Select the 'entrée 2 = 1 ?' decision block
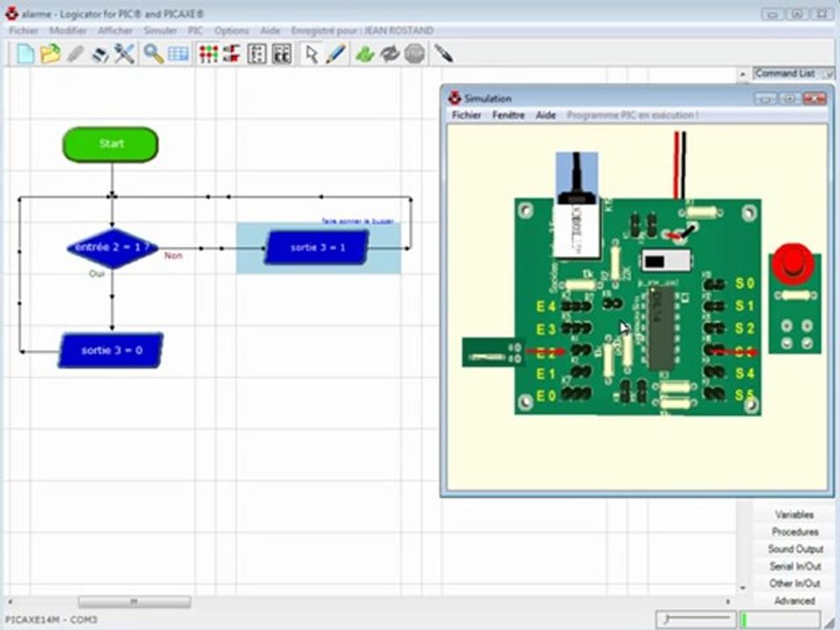 point(113,248)
